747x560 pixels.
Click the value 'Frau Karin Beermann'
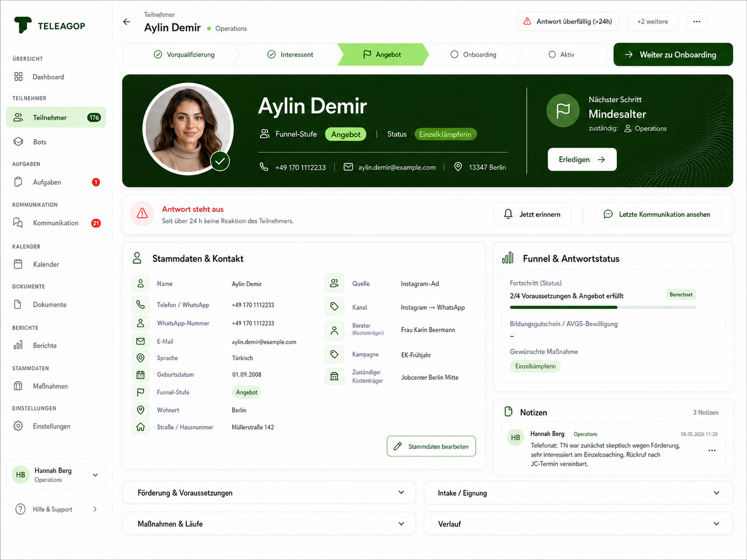(x=428, y=330)
